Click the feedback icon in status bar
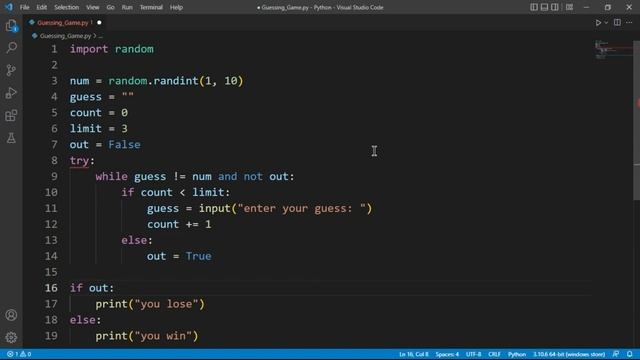 pos(616,354)
